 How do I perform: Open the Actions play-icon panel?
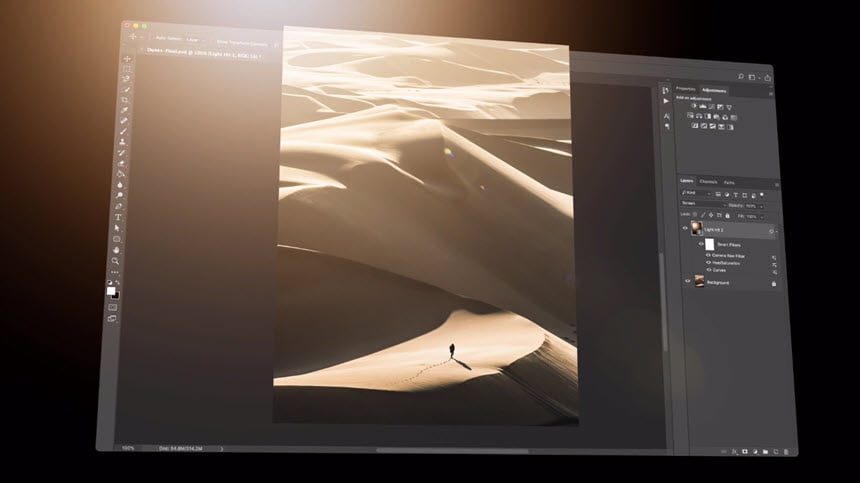click(x=666, y=101)
